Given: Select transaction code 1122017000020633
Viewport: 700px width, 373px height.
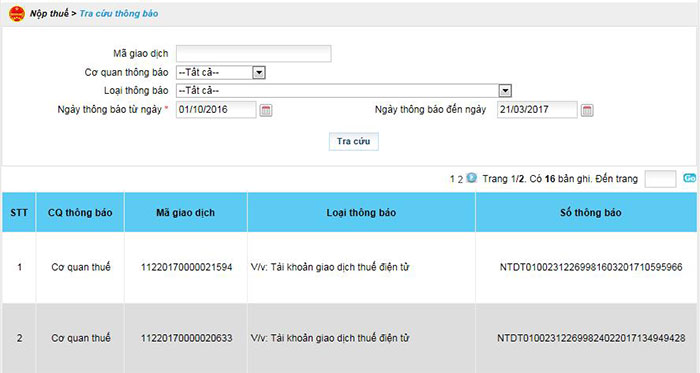Looking at the screenshot, I should point(187,338).
